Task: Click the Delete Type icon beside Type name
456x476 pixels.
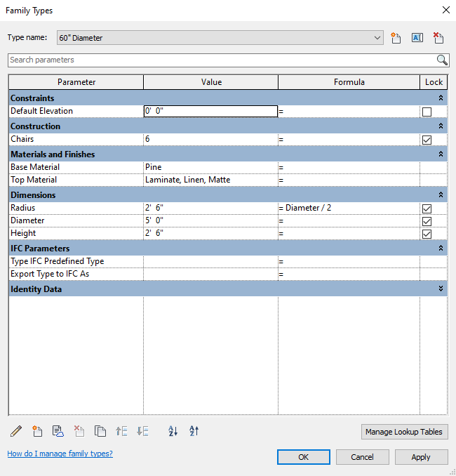Action: point(438,38)
